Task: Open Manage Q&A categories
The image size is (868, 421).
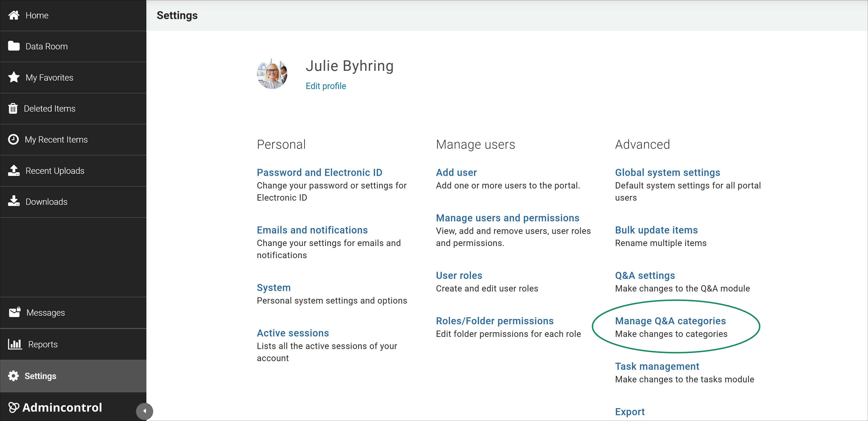Action: (x=670, y=321)
